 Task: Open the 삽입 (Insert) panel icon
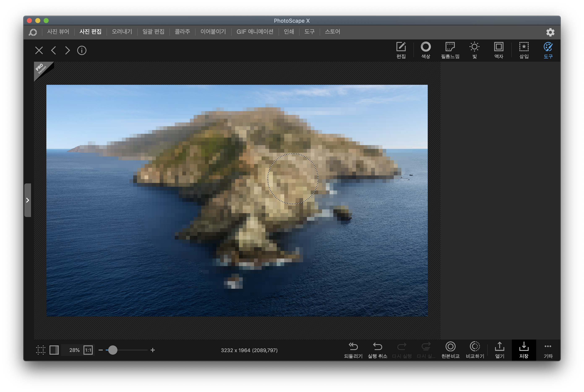click(x=524, y=47)
